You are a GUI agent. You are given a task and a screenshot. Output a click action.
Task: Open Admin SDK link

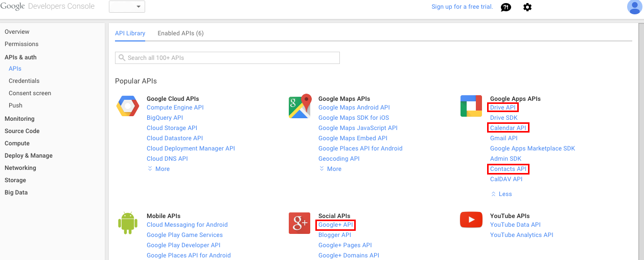coord(506,159)
